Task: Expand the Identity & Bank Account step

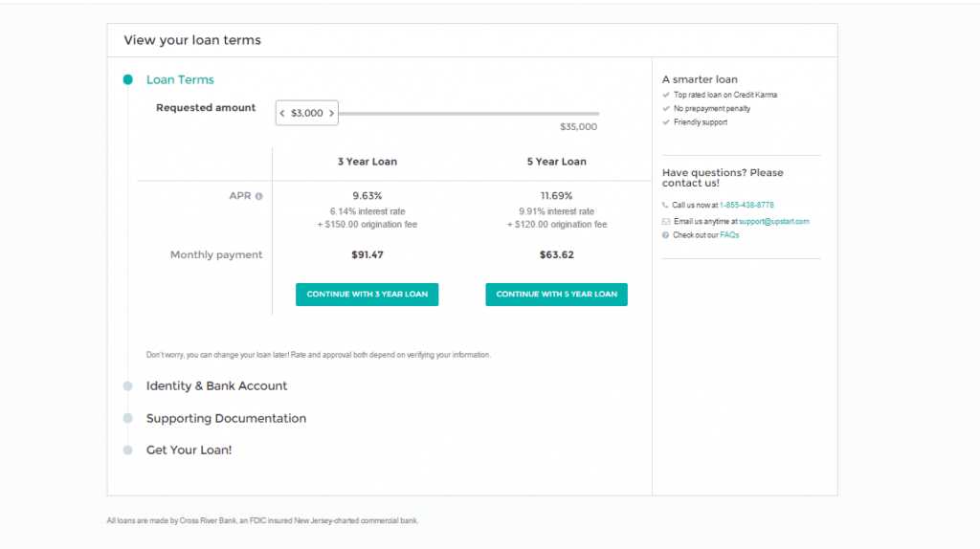Action: coord(216,386)
